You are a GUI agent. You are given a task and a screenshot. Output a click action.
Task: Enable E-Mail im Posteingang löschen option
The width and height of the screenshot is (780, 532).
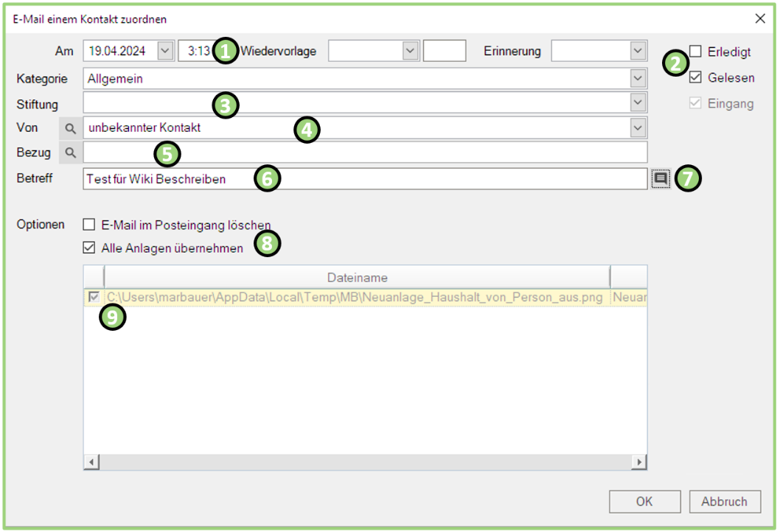tap(89, 225)
